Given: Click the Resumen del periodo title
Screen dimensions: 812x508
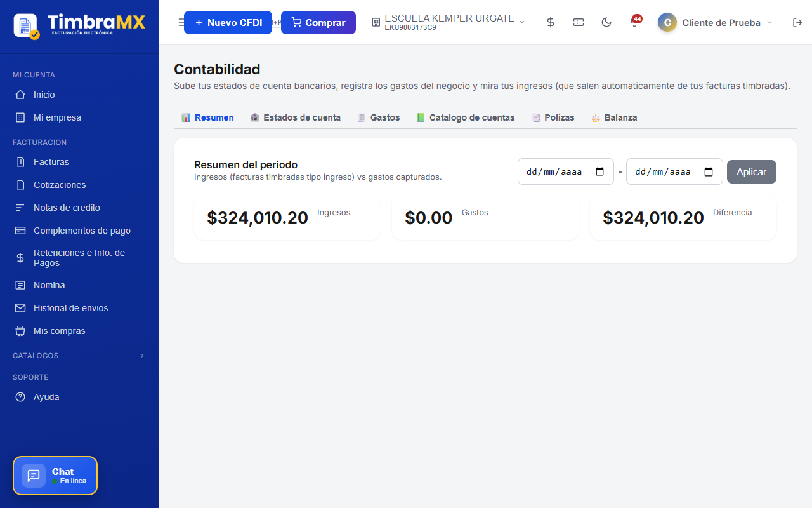Looking at the screenshot, I should (x=246, y=165).
